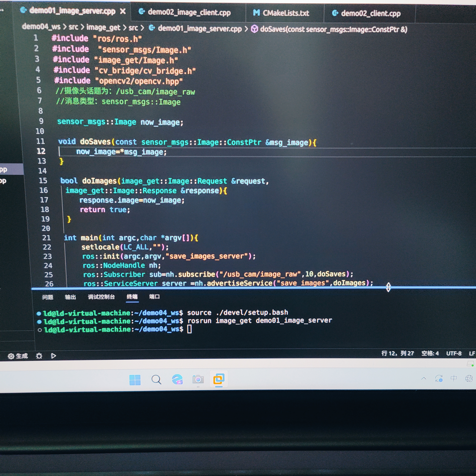Switch to the 端口 (Ports) panel tab
Image resolution: width=476 pixels, height=476 pixels.
point(154,297)
